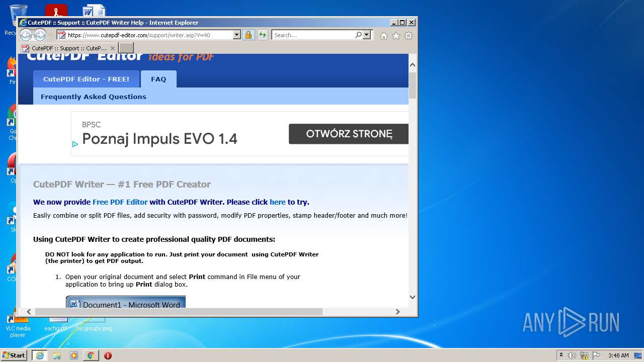This screenshot has height=362, width=644.
Task: Open the volume speaker tray icon
Action: coord(572,355)
